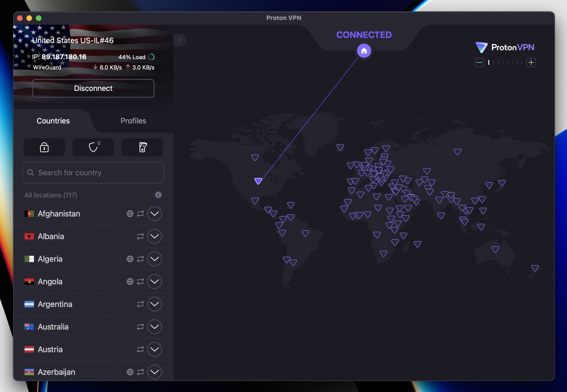Click the NetShield icon
The height and width of the screenshot is (392, 567).
pyautogui.click(x=93, y=147)
